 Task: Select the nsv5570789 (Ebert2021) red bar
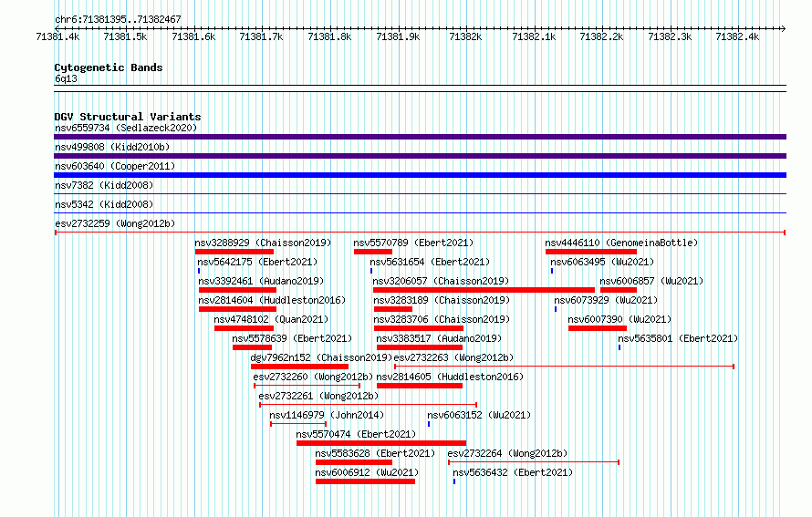[373, 252]
